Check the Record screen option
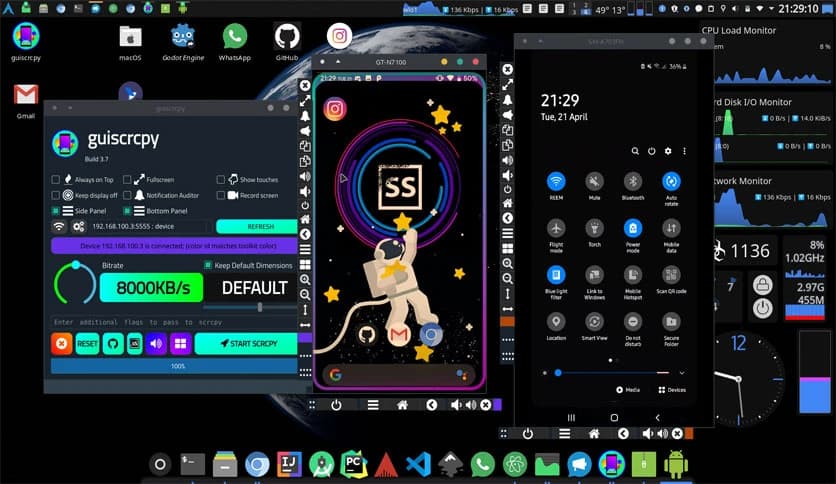 tap(221, 196)
